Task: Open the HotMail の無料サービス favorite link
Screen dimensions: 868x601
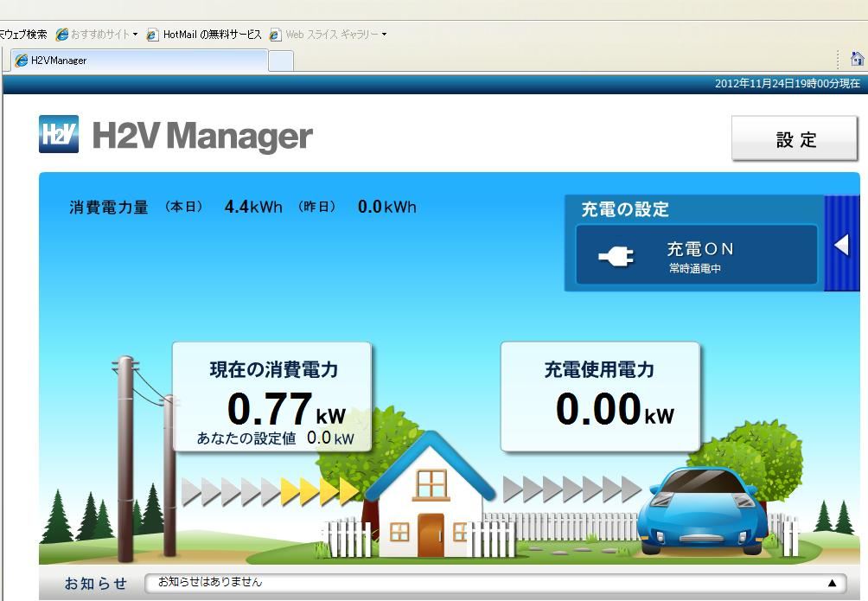Action: [204, 35]
